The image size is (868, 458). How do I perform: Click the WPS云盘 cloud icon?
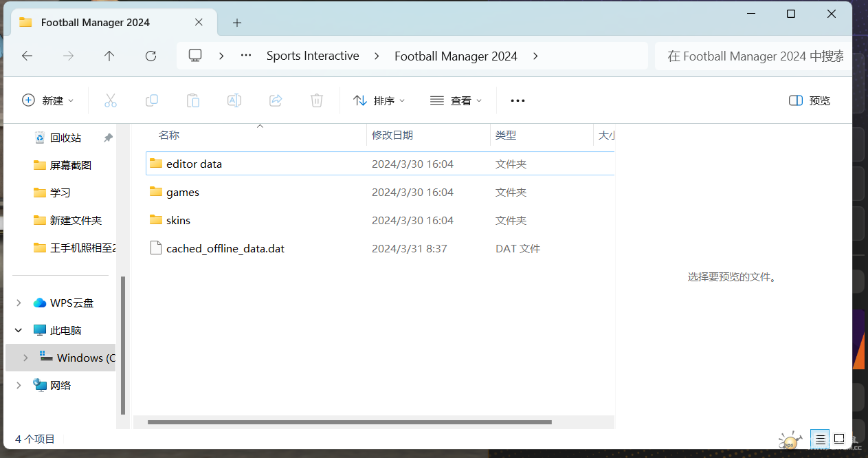40,303
